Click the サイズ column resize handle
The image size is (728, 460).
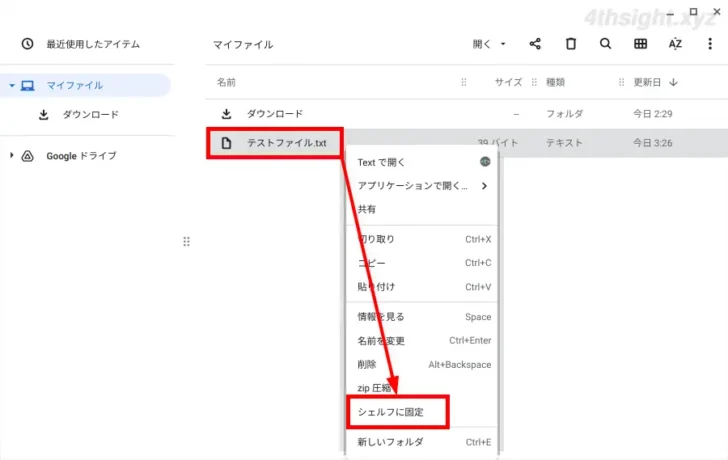click(534, 82)
